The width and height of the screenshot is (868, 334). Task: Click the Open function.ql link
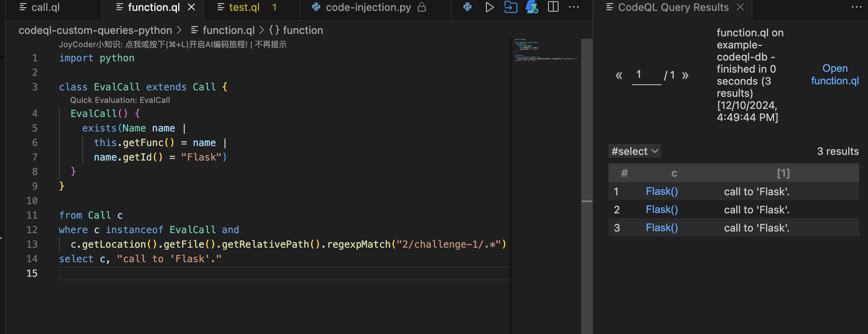click(835, 75)
